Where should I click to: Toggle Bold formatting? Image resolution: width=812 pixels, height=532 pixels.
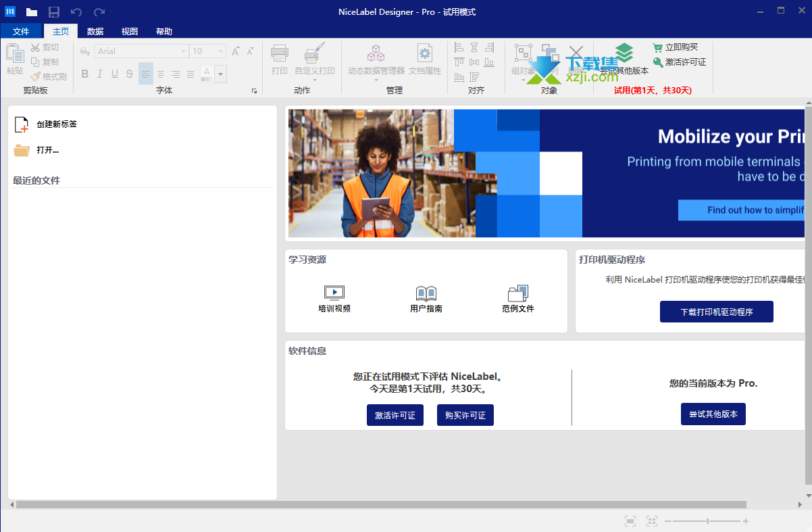(85, 74)
